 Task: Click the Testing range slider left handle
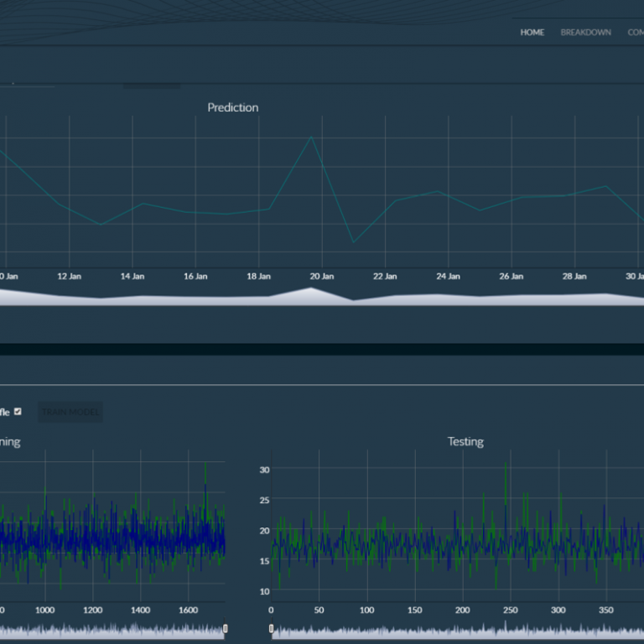tap(271, 628)
